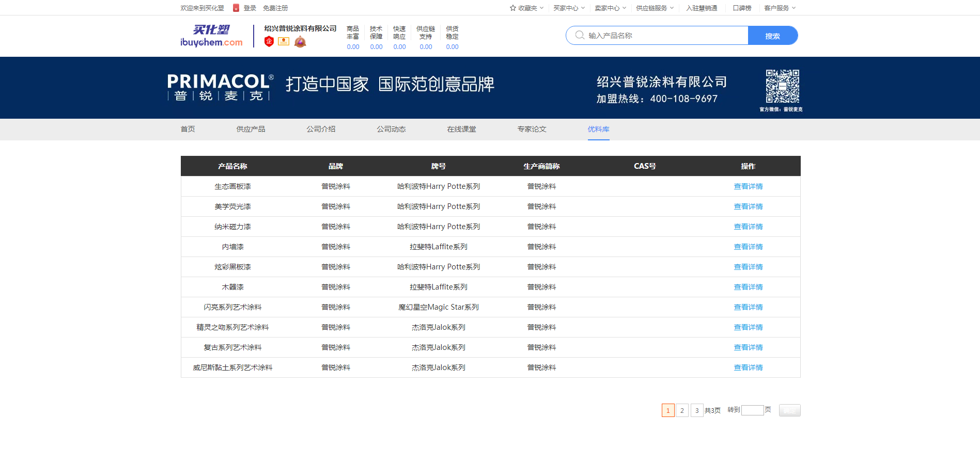This screenshot has height=465, width=980.
Task: Click the 产品名称 column header
Action: pos(232,166)
